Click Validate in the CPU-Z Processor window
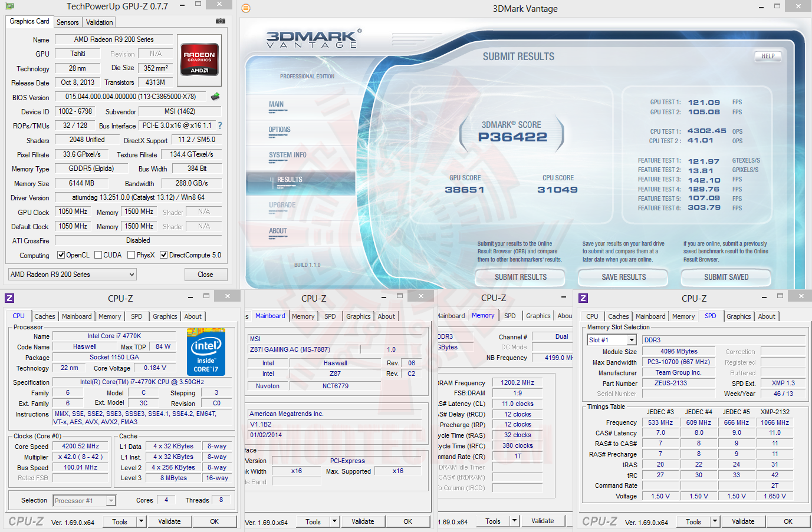 169,521
